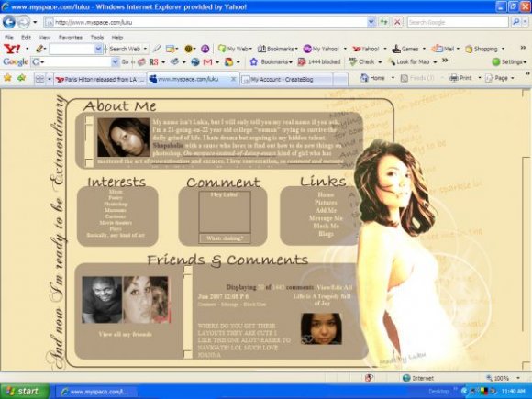Click the Print printer icon
The width and height of the screenshot is (532, 399).
coord(454,78)
